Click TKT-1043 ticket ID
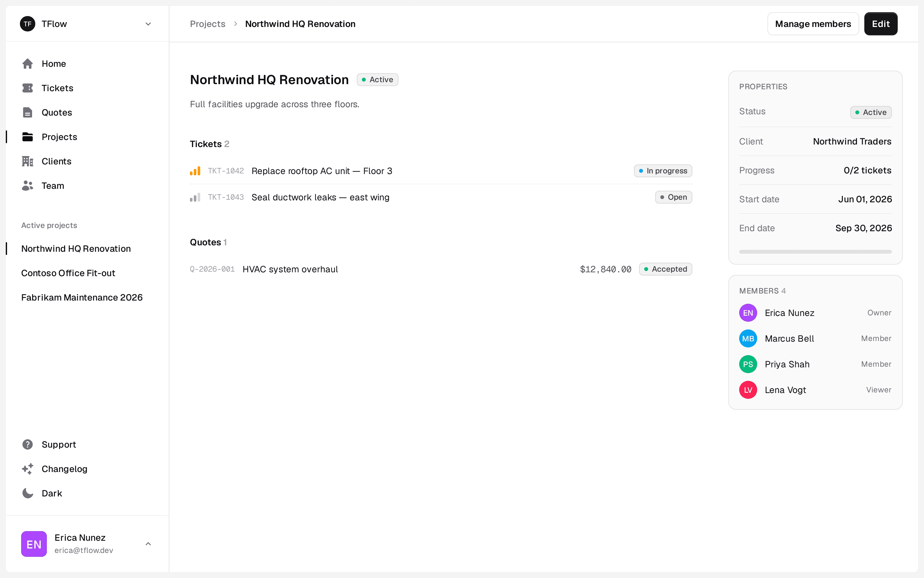Image resolution: width=924 pixels, height=578 pixels. click(x=226, y=197)
